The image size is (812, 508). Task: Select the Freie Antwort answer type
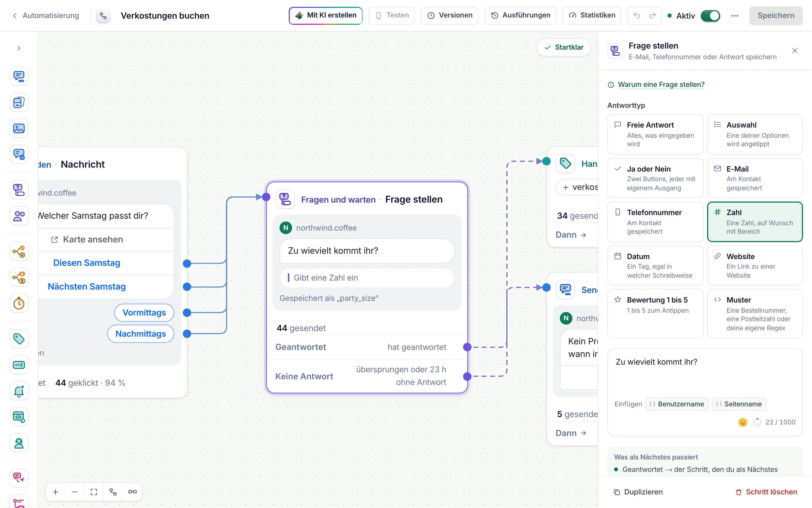click(x=655, y=134)
